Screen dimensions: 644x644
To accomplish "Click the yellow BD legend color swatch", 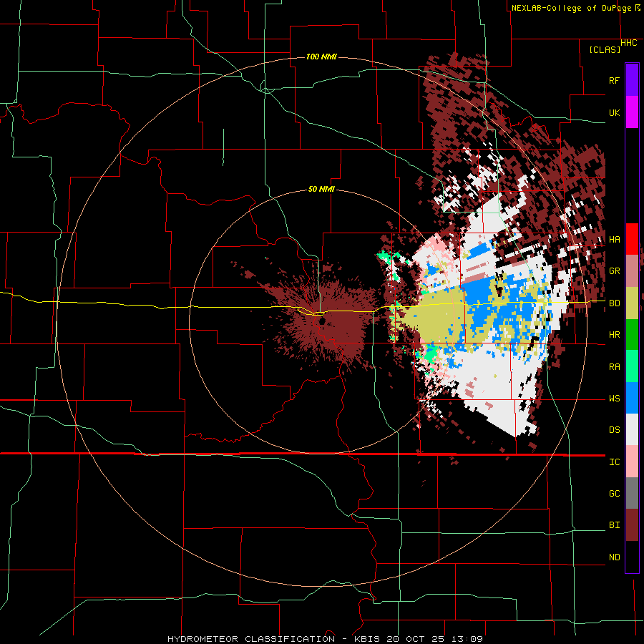I will coord(632,303).
